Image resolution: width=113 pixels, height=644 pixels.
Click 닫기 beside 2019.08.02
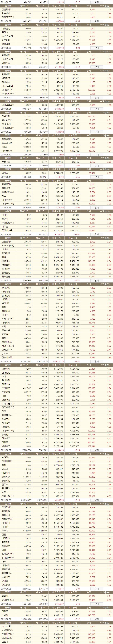click(97, 604)
